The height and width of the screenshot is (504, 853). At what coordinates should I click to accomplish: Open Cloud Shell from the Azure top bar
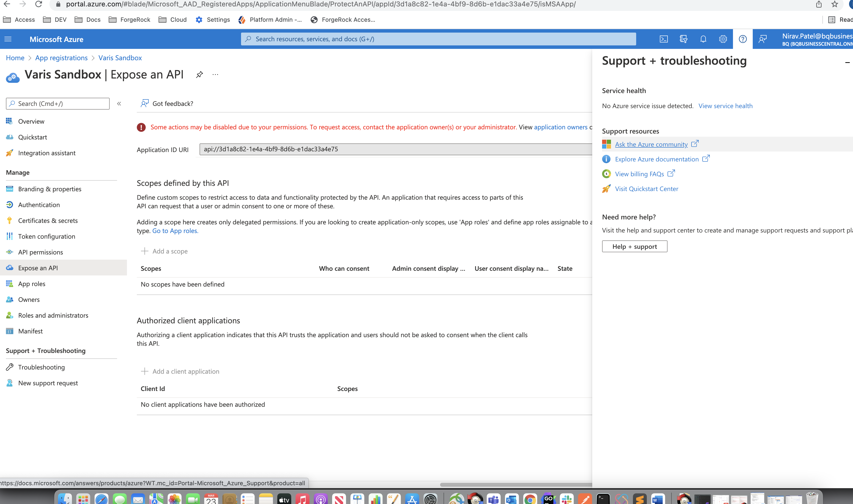(663, 39)
